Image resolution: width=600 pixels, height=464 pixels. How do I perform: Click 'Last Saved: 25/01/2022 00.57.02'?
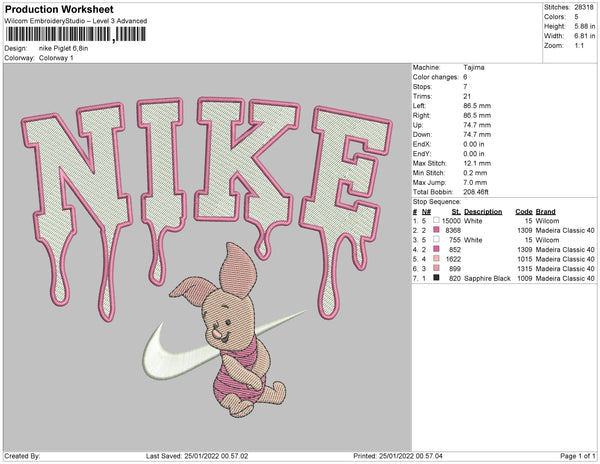pyautogui.click(x=197, y=456)
